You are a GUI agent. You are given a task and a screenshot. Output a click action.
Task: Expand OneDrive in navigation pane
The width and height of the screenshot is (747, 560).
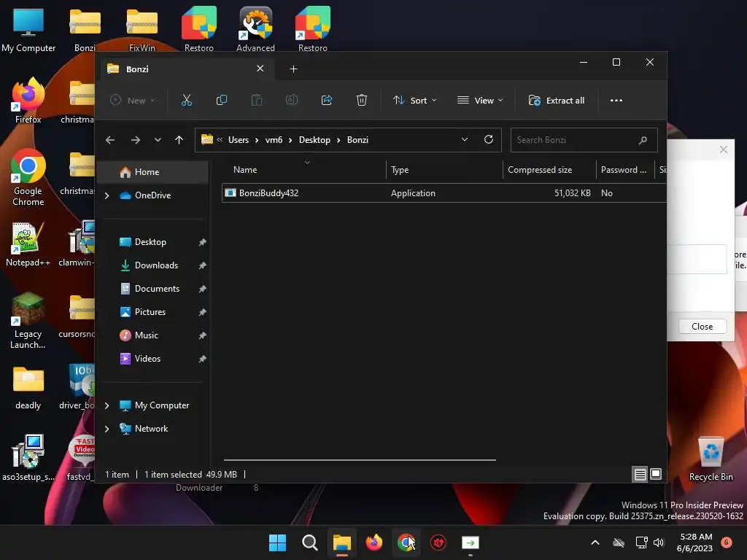[x=107, y=195]
